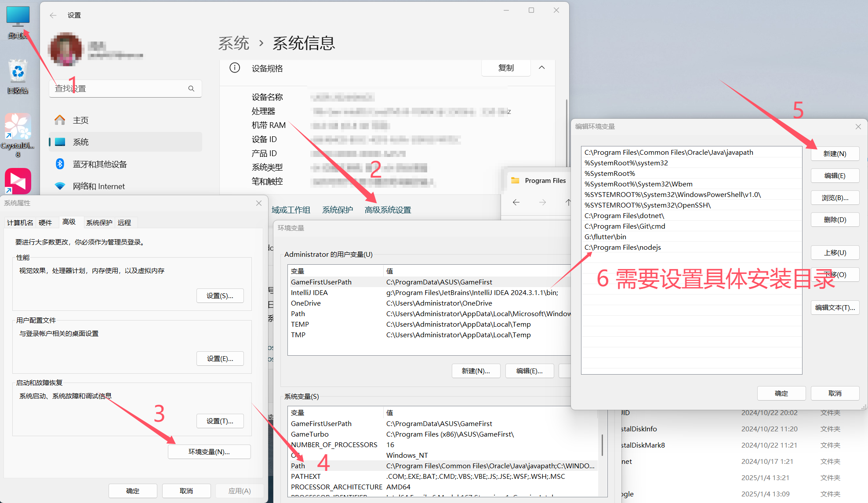
Task: Click the advanced system settings link
Action: [x=388, y=210]
